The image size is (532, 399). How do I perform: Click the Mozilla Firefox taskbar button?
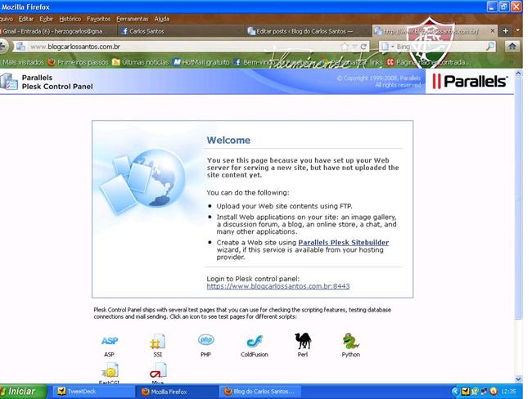(177, 392)
